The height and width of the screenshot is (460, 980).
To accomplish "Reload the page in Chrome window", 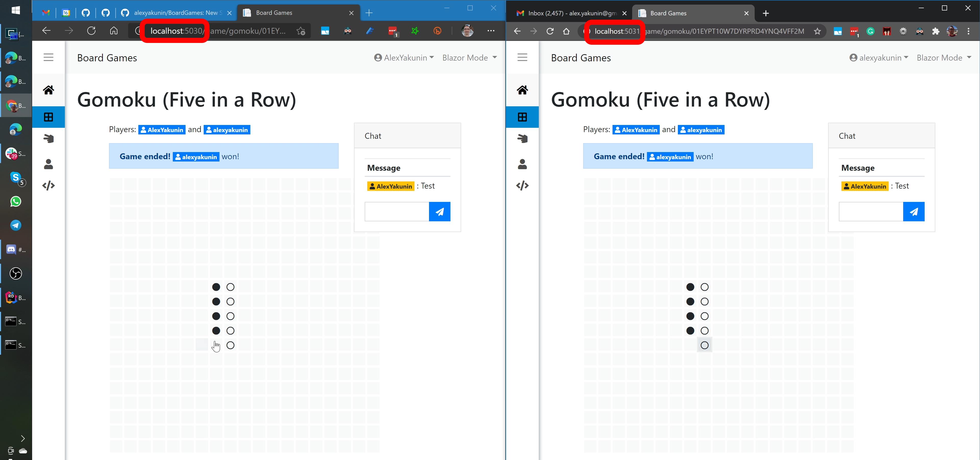I will click(550, 31).
